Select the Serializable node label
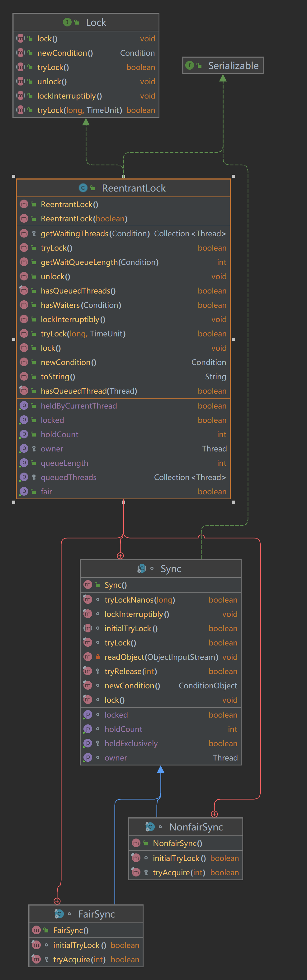The width and height of the screenshot is (307, 980). coord(234,66)
